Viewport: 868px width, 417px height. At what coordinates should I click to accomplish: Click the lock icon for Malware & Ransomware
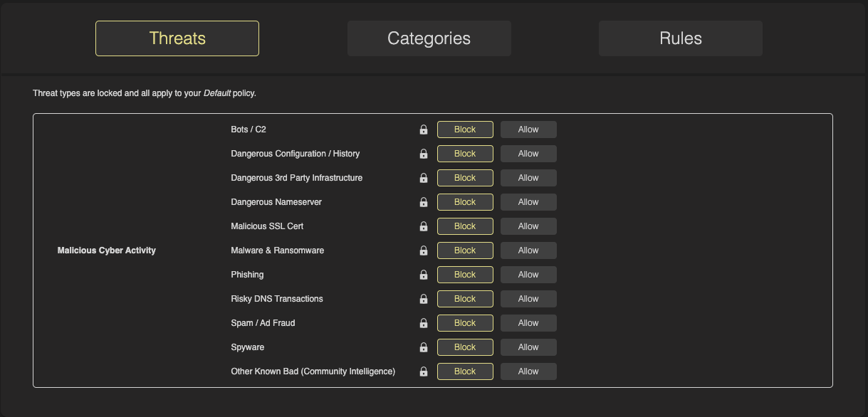(x=424, y=250)
